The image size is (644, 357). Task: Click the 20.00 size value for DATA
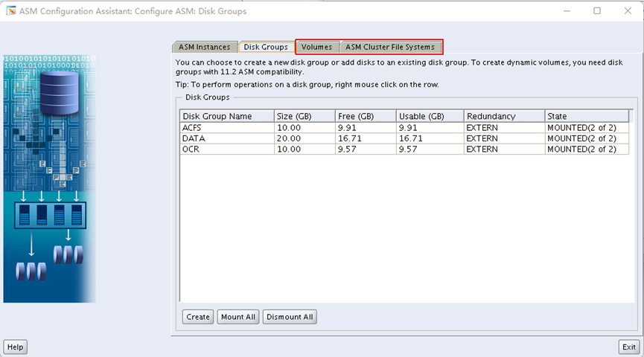click(x=289, y=138)
